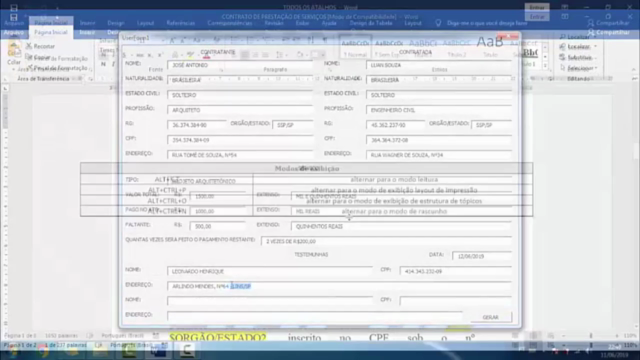The image size is (640, 360).
Task: Open the Design da Tabela tab
Action: [371, 23]
